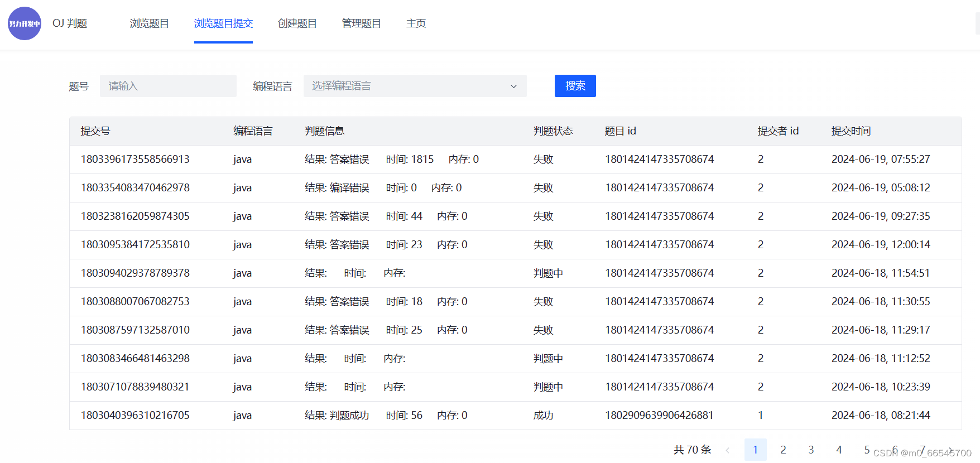
Task: Click the 题目 id column header
Action: coord(621,131)
